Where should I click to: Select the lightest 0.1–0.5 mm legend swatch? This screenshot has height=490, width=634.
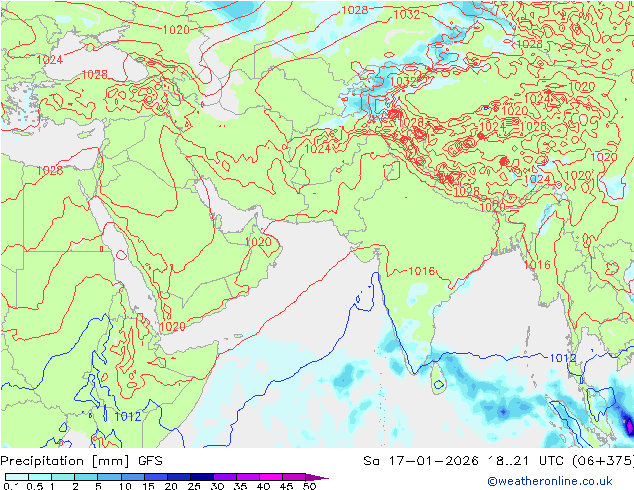(17, 477)
